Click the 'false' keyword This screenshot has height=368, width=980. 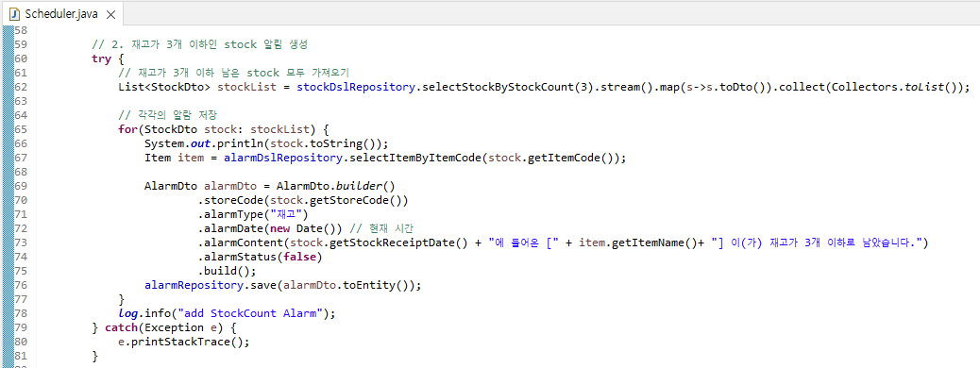click(299, 258)
